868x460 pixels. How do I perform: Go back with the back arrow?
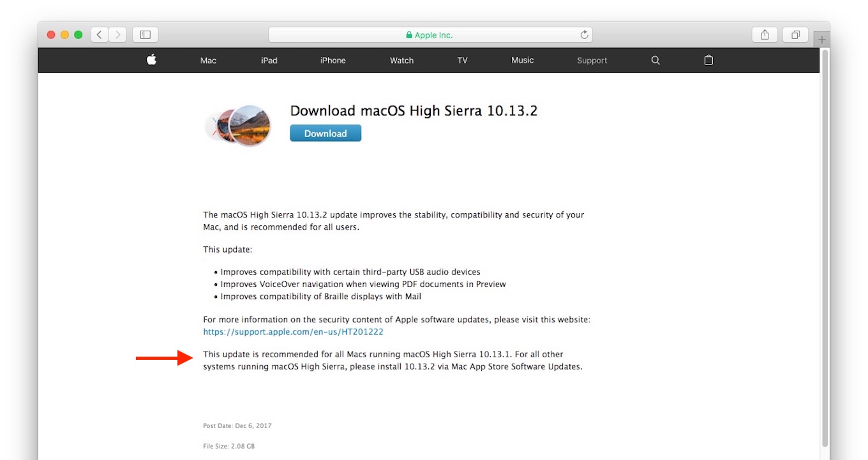pyautogui.click(x=100, y=35)
